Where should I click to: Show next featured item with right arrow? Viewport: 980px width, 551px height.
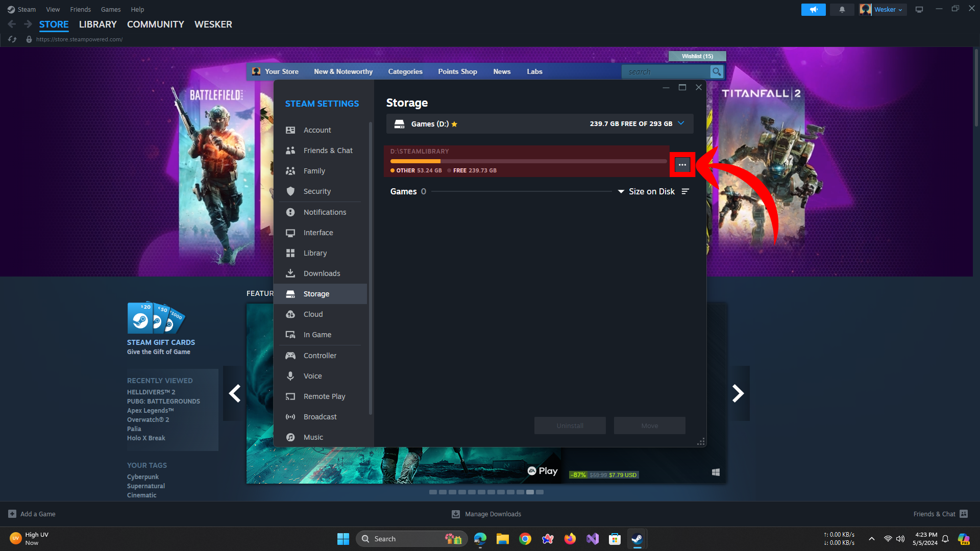tap(738, 393)
